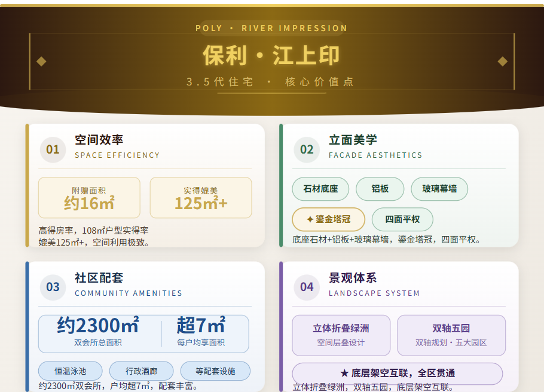Image resolution: width=544 pixels, height=392 pixels.
Task: Select the 玻璃幕墙 tag
Action: pyautogui.click(x=439, y=189)
